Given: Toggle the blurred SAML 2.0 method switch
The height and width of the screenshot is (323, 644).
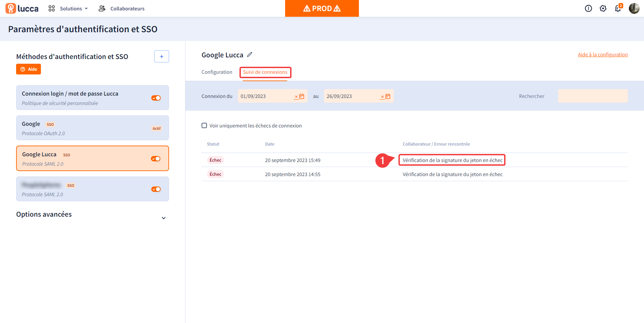Looking at the screenshot, I should point(156,189).
